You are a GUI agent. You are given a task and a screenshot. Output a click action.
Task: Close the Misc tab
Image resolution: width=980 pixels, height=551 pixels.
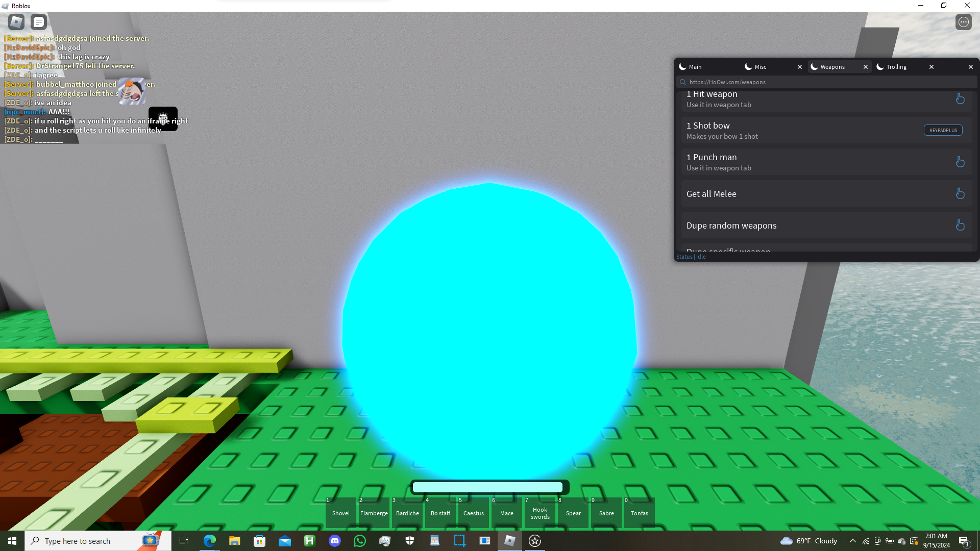point(800,67)
